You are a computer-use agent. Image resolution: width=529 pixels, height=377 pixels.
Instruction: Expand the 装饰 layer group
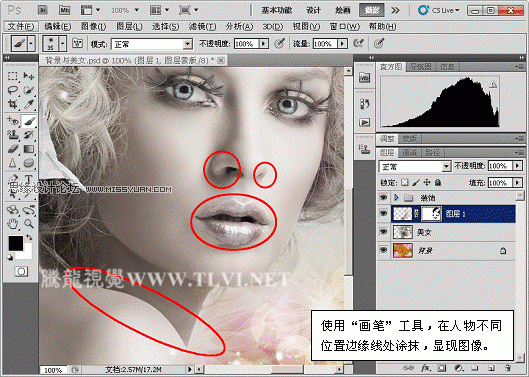(396, 197)
